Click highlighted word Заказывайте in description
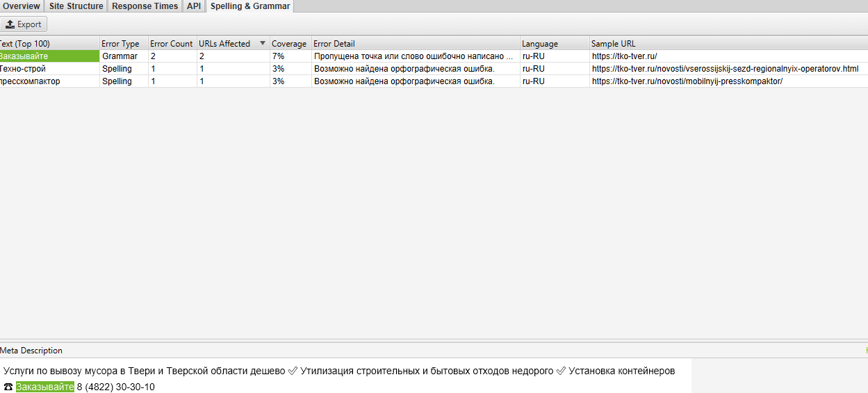The width and height of the screenshot is (868, 393). pyautogui.click(x=45, y=387)
